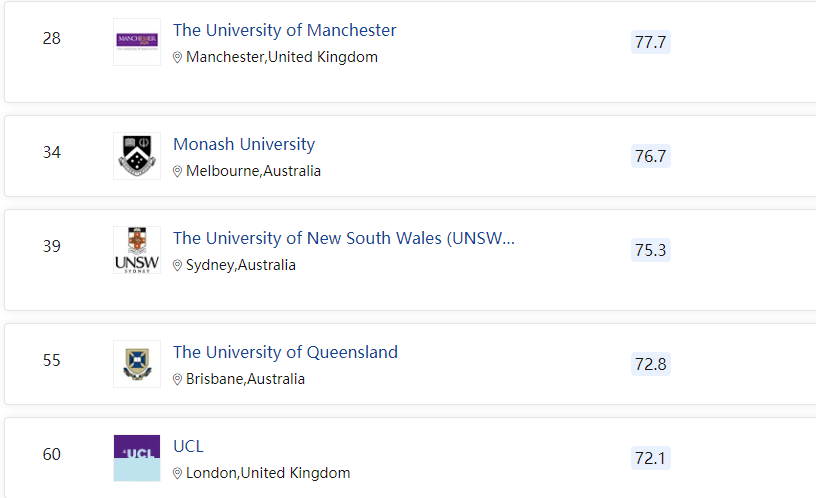Open The University of New South Wales link

(343, 238)
